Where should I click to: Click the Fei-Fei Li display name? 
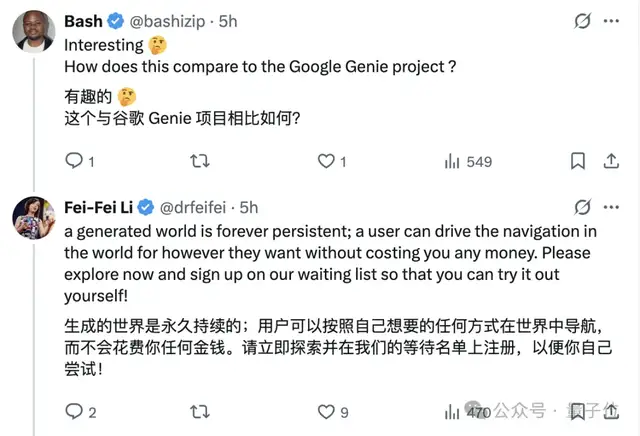tap(97, 207)
